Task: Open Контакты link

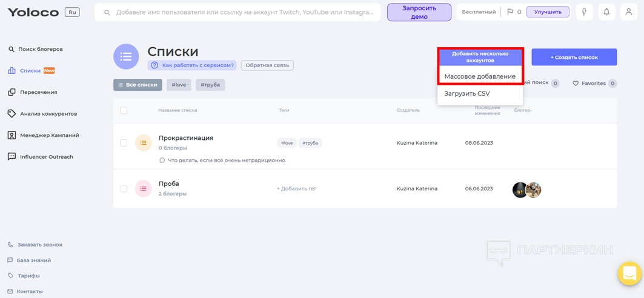Action: point(30,291)
